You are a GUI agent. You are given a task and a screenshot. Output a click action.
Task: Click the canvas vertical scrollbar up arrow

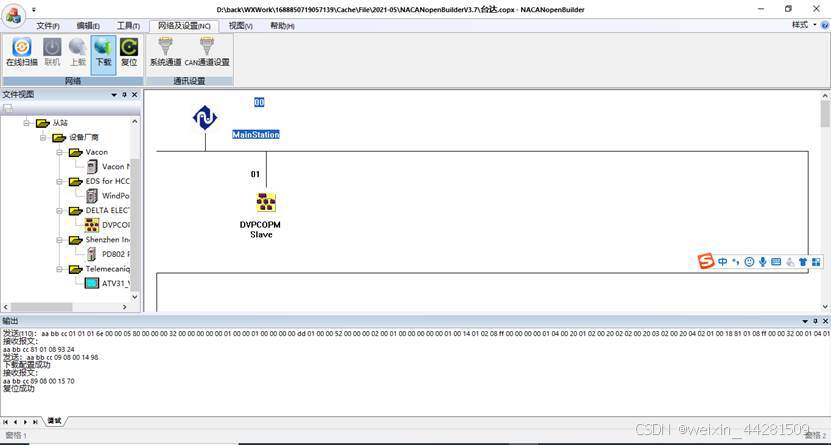click(825, 96)
